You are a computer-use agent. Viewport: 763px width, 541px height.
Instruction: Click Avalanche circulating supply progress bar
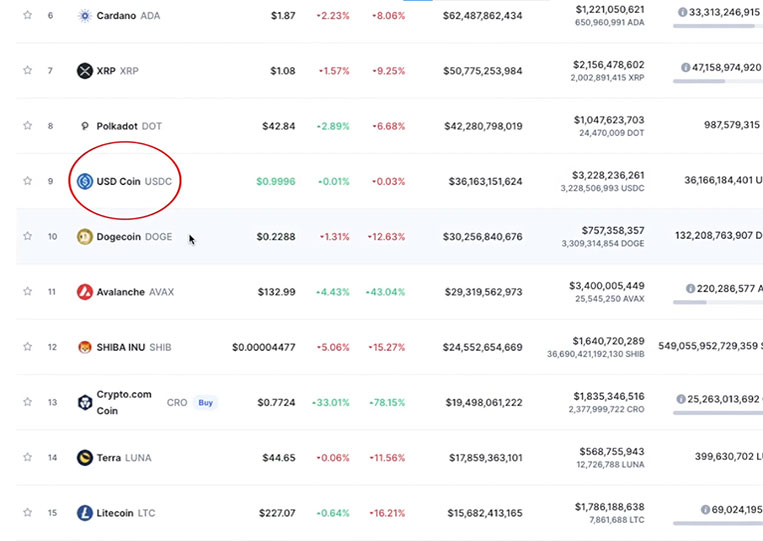718,302
